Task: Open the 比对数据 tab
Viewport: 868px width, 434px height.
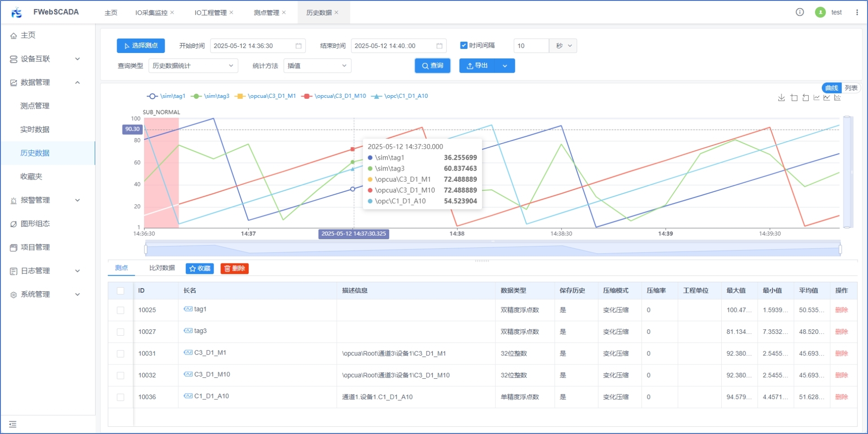Action: click(162, 268)
